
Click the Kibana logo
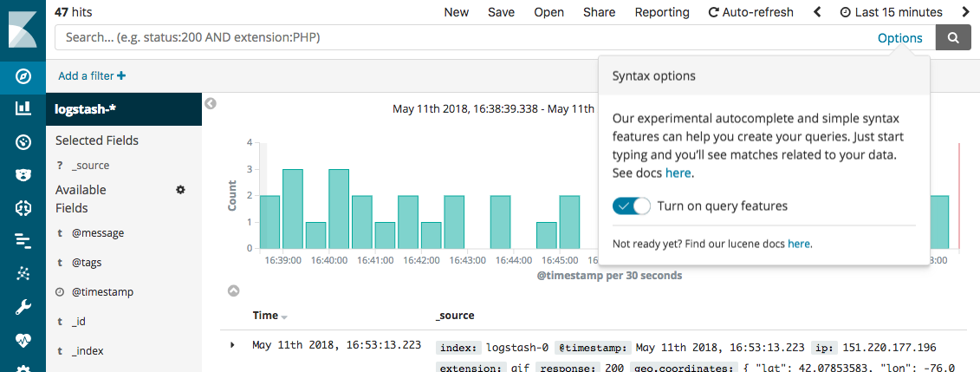click(23, 30)
